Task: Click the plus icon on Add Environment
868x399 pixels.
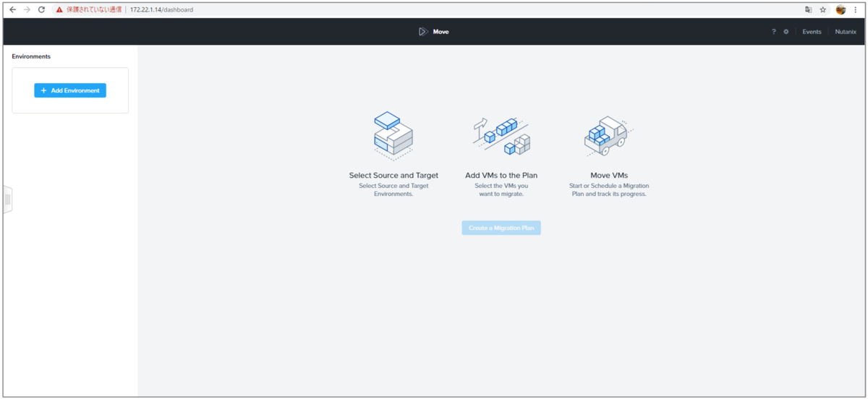Action: coord(43,90)
